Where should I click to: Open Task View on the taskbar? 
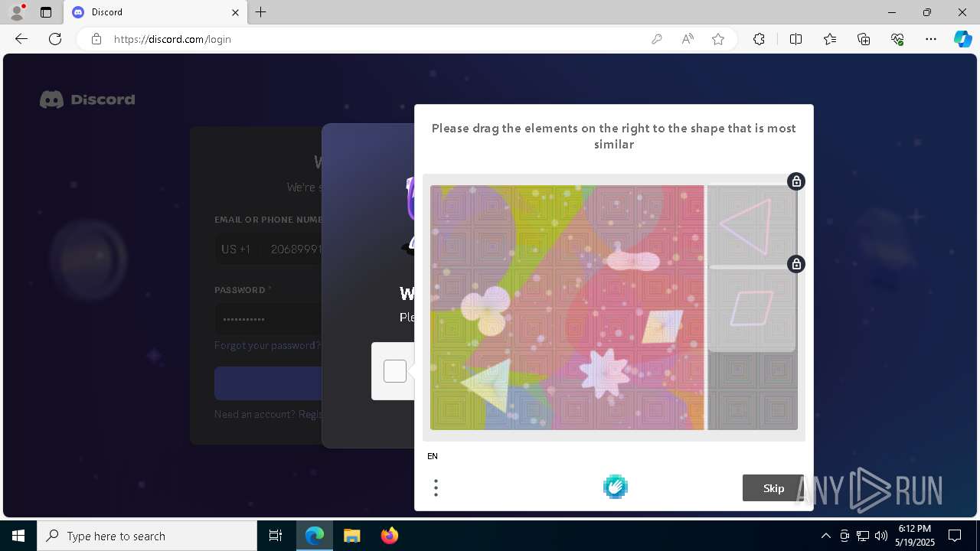tap(276, 536)
